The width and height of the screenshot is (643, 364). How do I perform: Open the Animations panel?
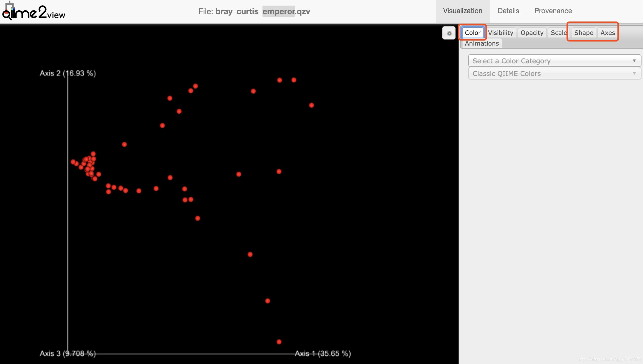click(x=482, y=43)
